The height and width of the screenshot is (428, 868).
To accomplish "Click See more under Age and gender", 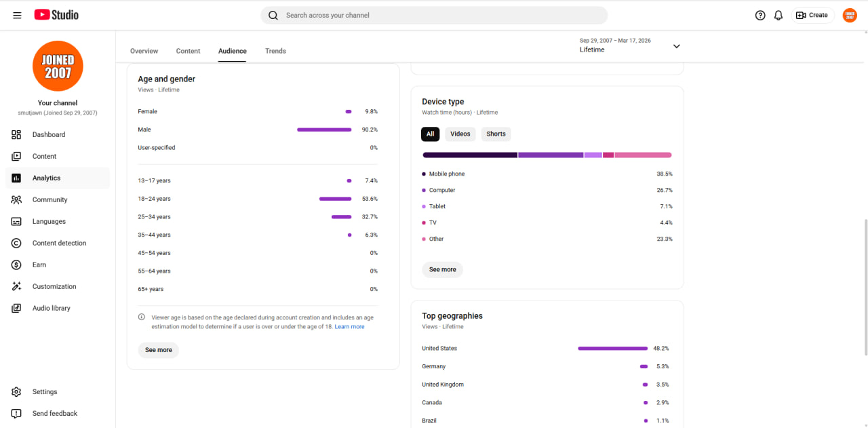I will pos(159,350).
